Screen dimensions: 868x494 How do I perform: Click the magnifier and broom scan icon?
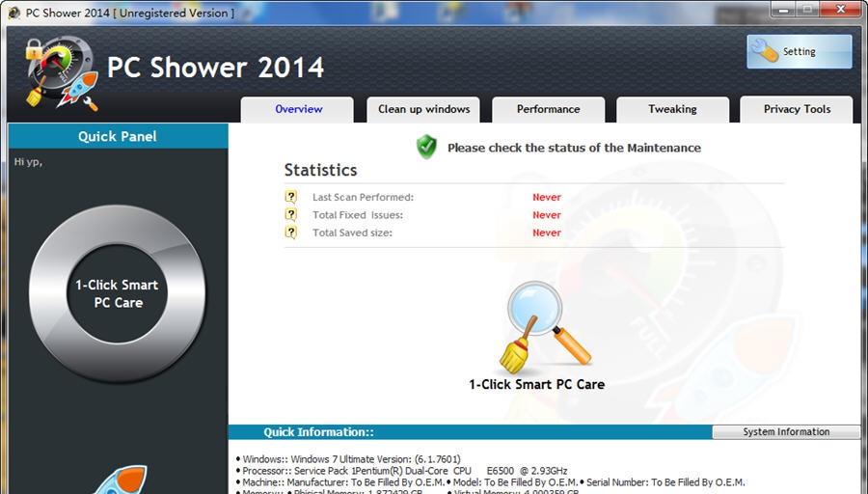545,327
